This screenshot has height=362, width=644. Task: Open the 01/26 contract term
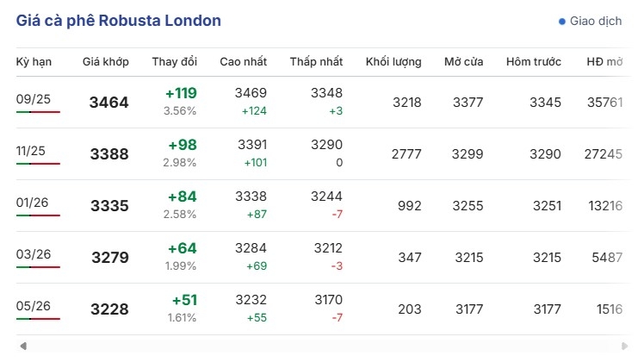point(32,203)
